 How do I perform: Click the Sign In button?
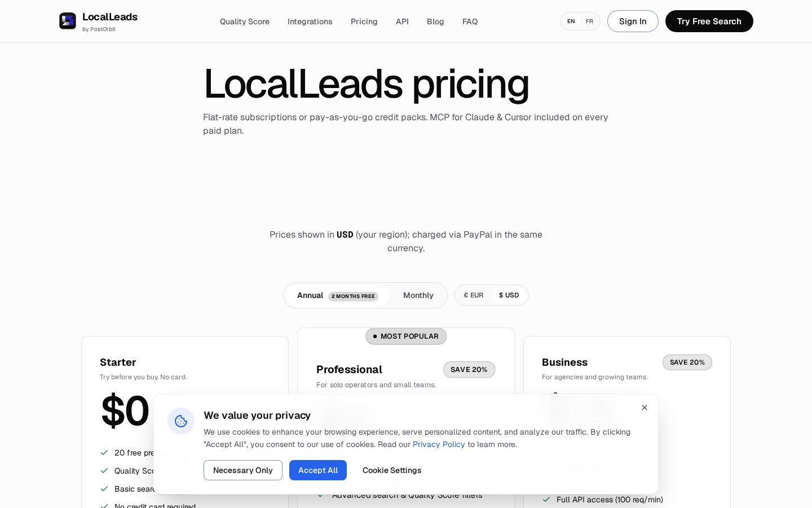pyautogui.click(x=633, y=21)
